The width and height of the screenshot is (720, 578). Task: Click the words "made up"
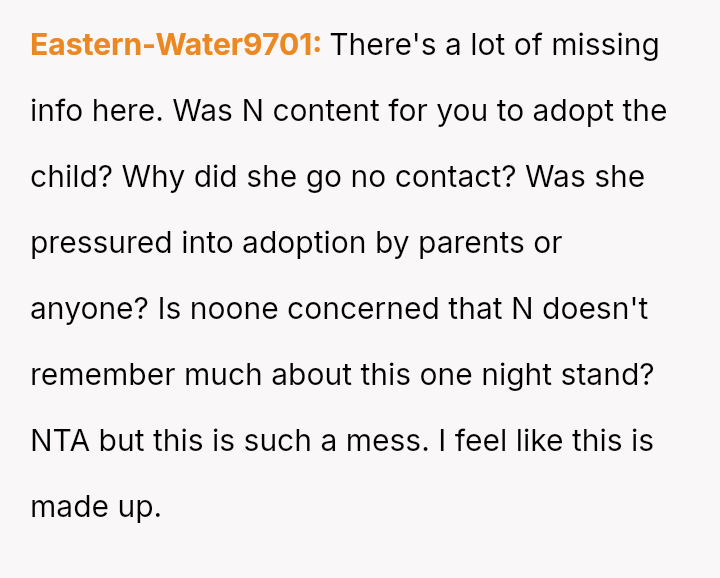point(94,507)
